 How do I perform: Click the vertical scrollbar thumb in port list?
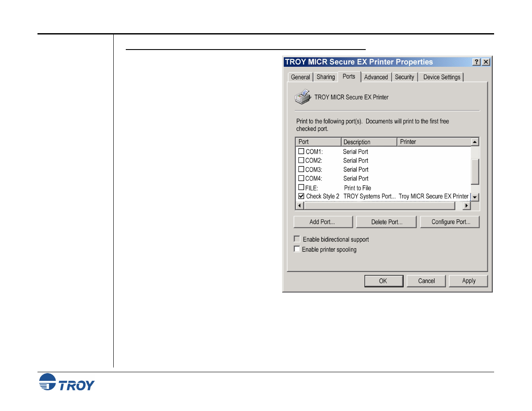475,171
